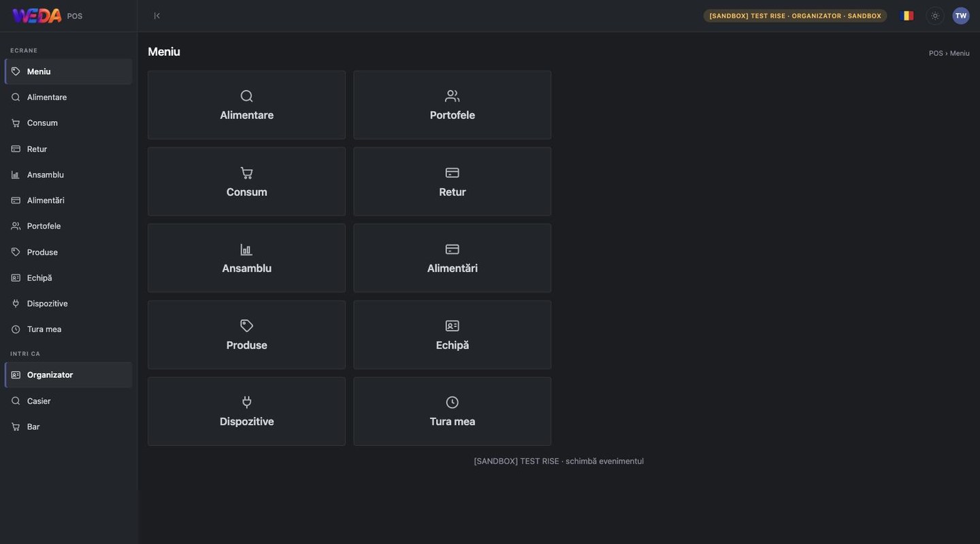Click the card icon beside Alimentări in sidebar
Image resolution: width=980 pixels, height=544 pixels.
pyautogui.click(x=16, y=200)
